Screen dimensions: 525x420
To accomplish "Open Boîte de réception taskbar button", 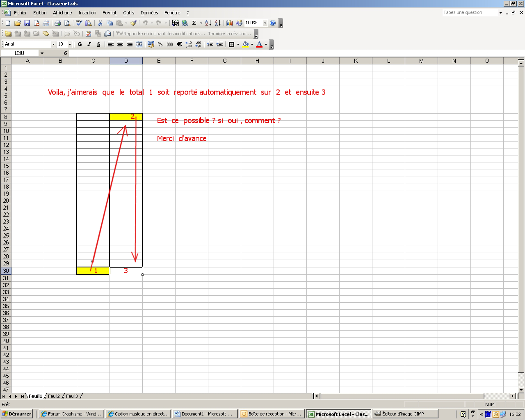I will pyautogui.click(x=272, y=414).
